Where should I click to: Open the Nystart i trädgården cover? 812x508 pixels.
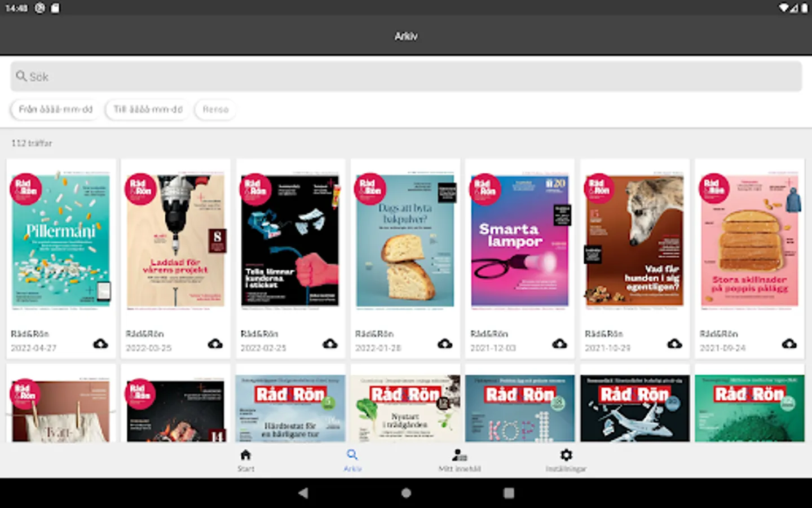tap(405, 408)
